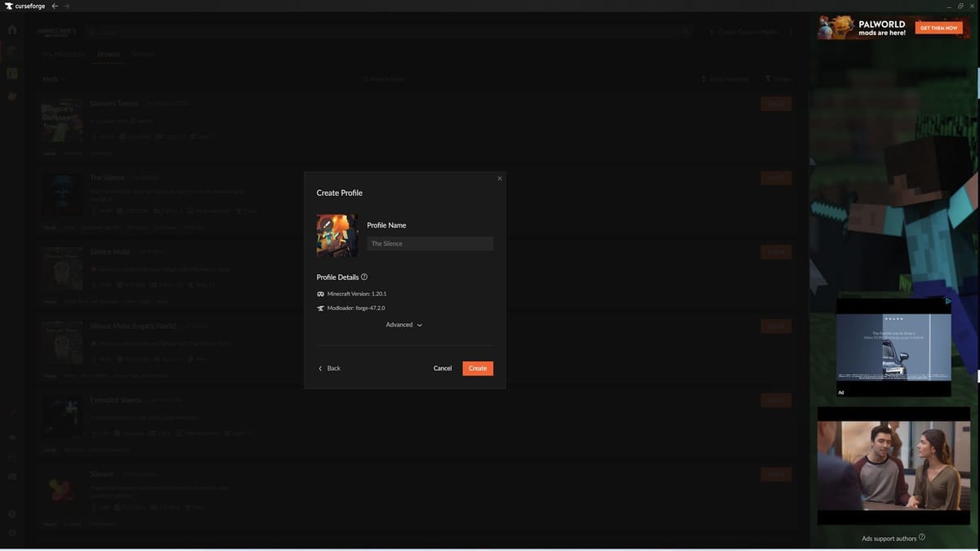Image resolution: width=980 pixels, height=551 pixels.
Task: Cancel the profile creation
Action: [x=442, y=368]
